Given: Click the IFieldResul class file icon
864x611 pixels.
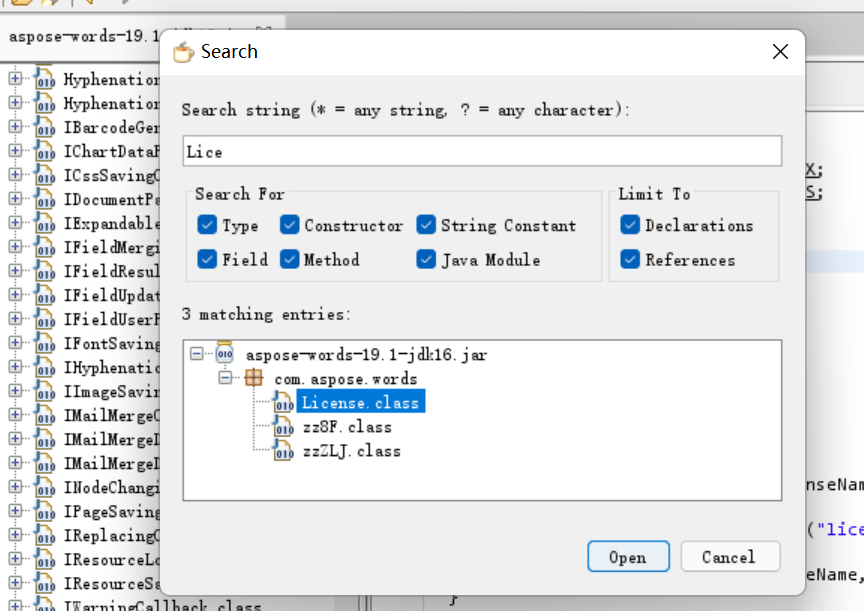Looking at the screenshot, I should pos(45,271).
